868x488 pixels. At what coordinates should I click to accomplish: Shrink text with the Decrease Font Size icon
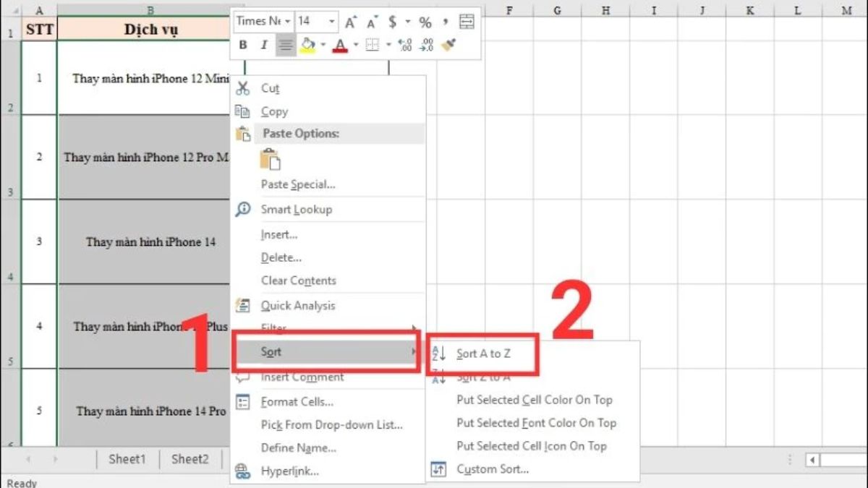(x=371, y=22)
